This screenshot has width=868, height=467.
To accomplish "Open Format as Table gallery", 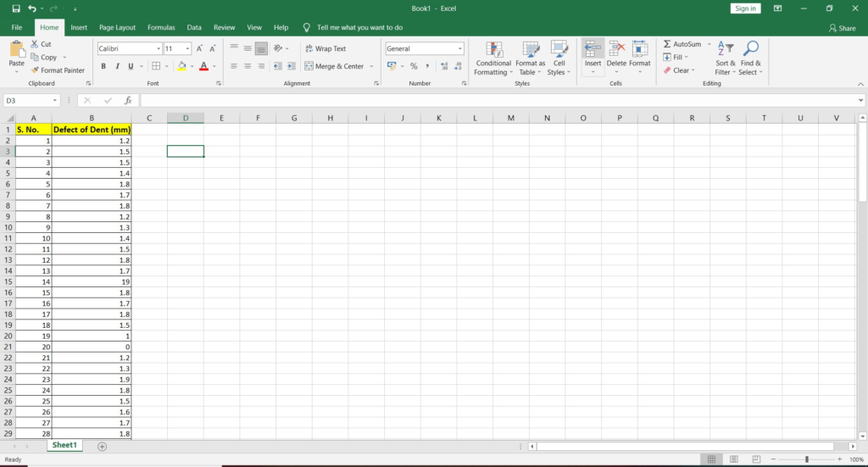I will 531,58.
